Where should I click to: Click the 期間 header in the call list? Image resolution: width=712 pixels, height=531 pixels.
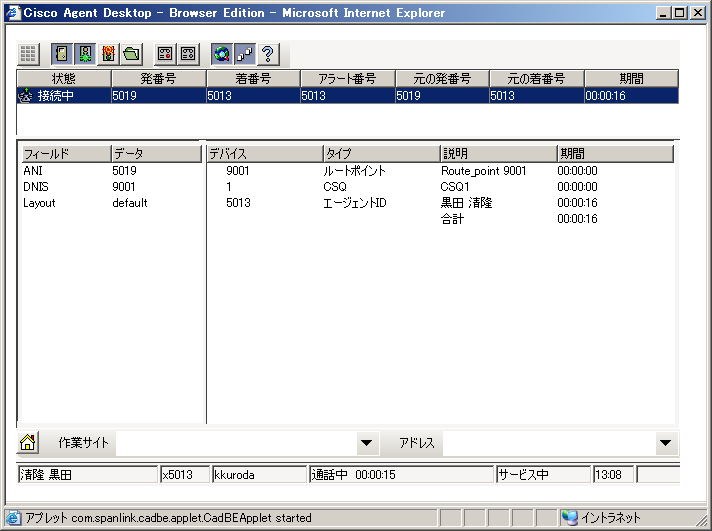click(631, 79)
